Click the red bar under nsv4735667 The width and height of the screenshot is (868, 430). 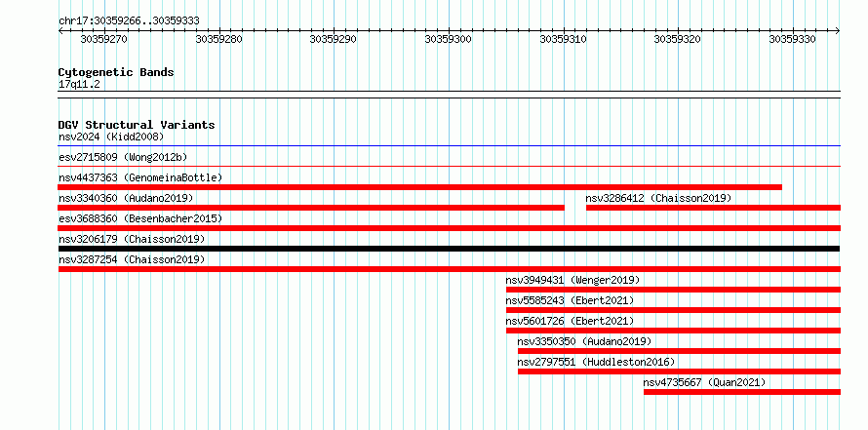click(x=742, y=392)
